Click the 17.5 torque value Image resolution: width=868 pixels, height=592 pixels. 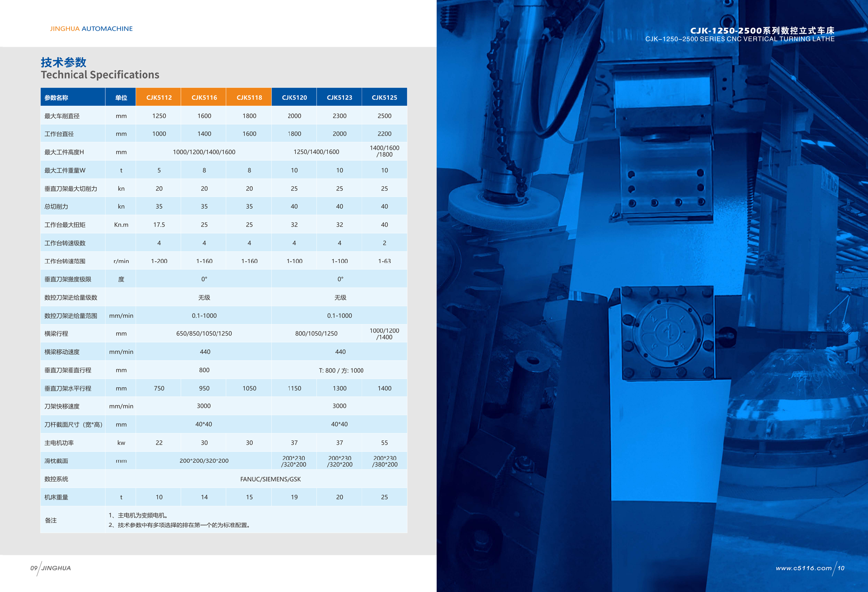coord(159,225)
